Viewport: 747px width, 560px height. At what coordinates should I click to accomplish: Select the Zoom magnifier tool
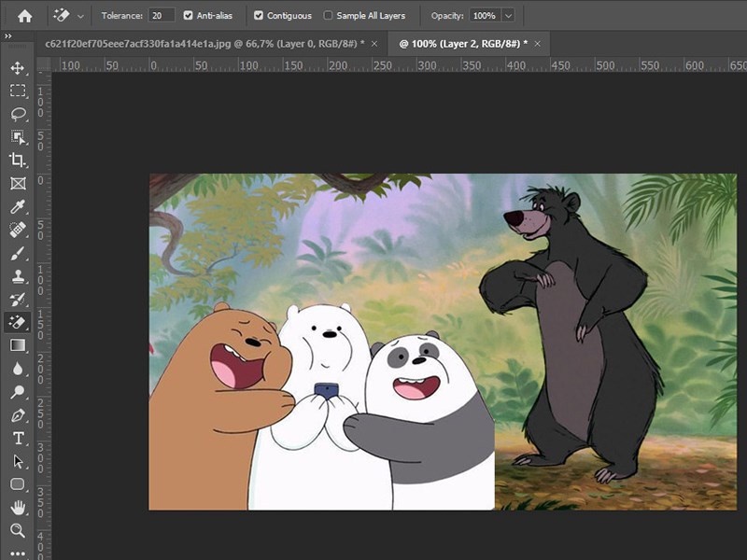(18, 530)
